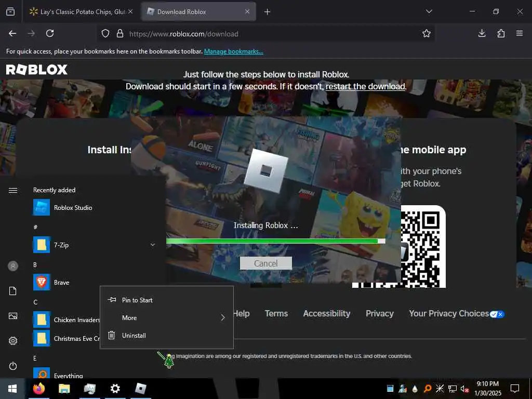
Task: Open the Settings gear on taskbar
Action: click(115, 389)
